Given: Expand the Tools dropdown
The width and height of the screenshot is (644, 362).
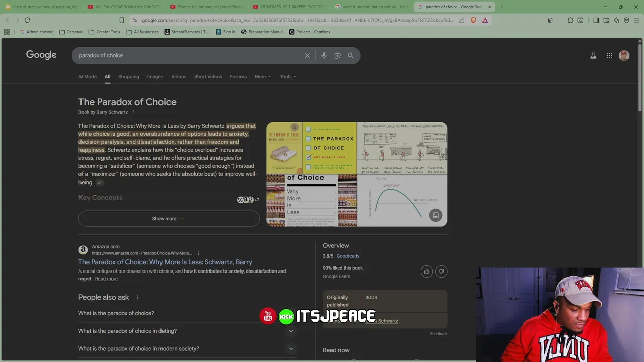Looking at the screenshot, I should click(288, 77).
